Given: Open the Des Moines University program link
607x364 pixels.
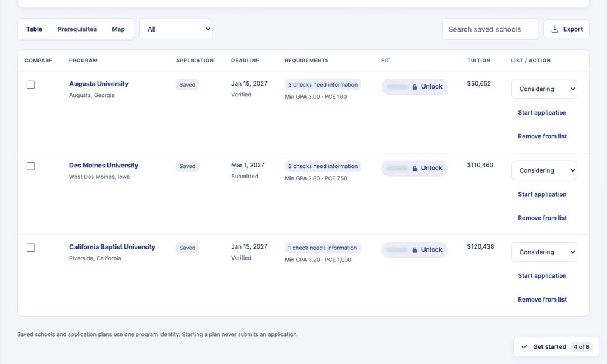Looking at the screenshot, I should (x=103, y=166).
